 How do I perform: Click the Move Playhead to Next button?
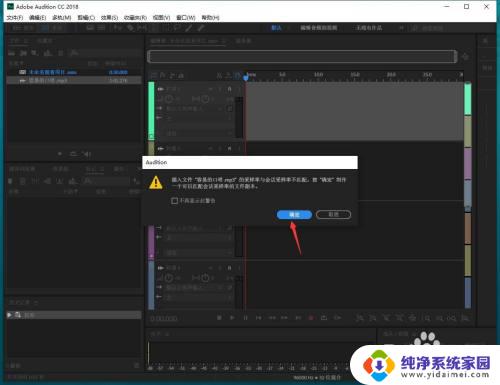click(x=298, y=318)
